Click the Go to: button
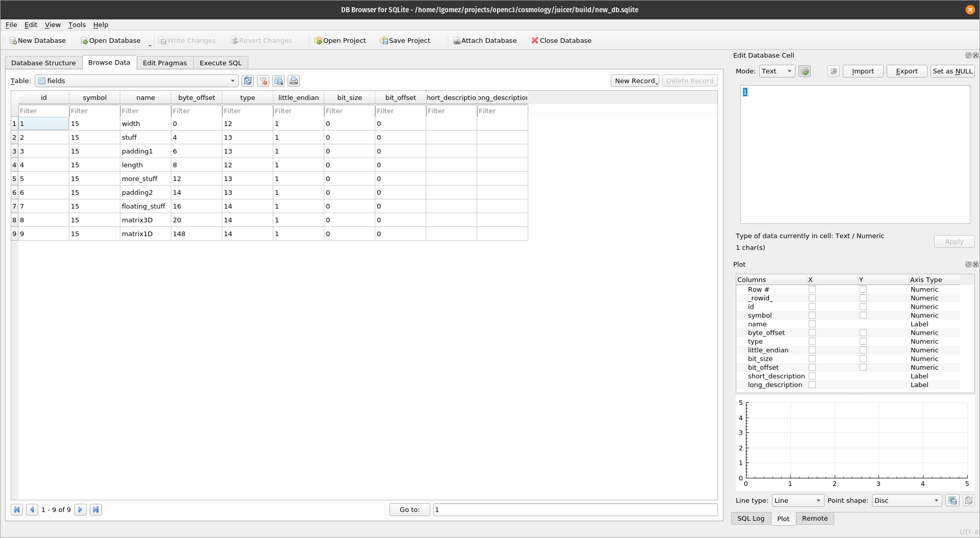This screenshot has height=538, width=980. pos(409,510)
